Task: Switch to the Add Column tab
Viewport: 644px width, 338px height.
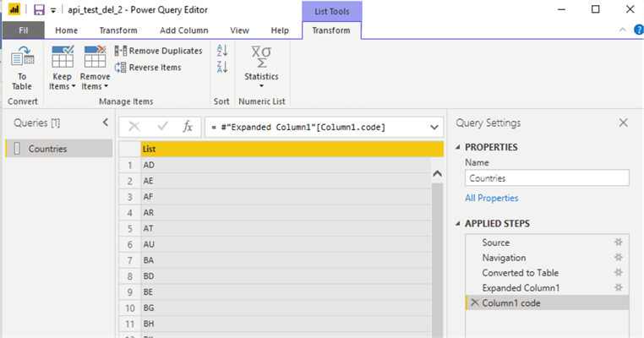Action: click(x=184, y=30)
